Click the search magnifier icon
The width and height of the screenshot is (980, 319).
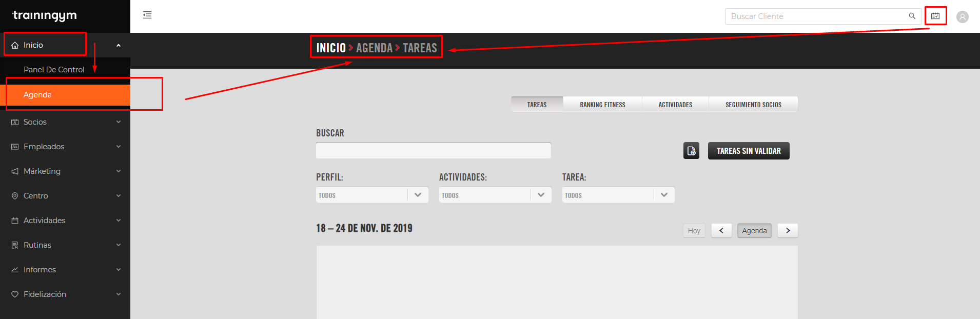[912, 16]
